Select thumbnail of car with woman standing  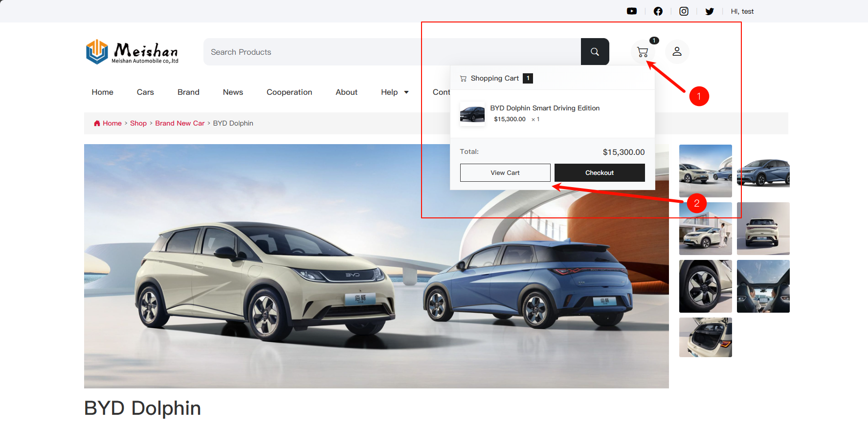tap(706, 229)
